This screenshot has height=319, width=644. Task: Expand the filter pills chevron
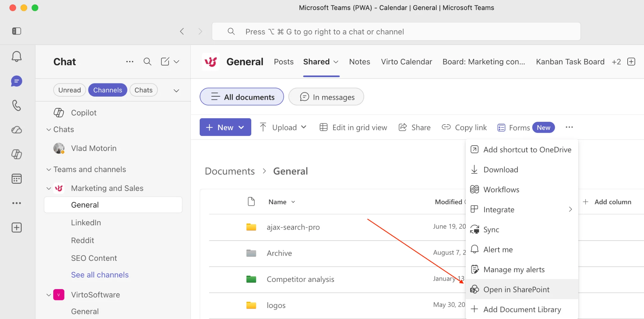pyautogui.click(x=176, y=91)
